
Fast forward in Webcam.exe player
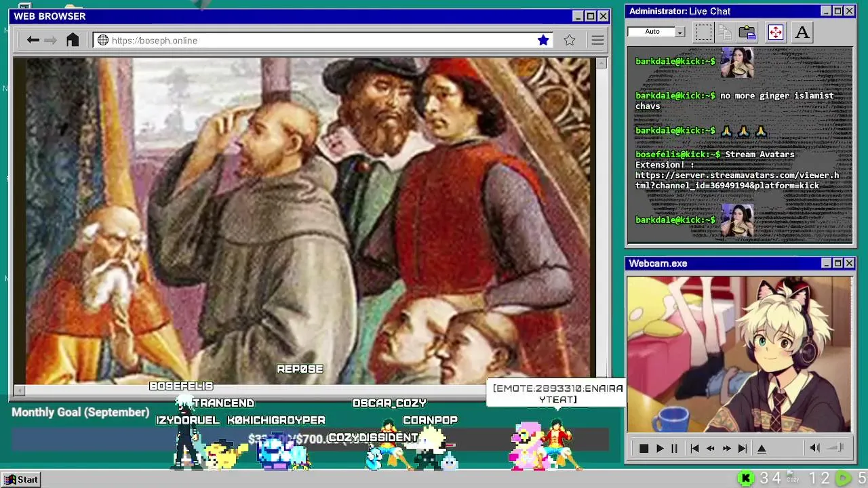[x=726, y=448]
